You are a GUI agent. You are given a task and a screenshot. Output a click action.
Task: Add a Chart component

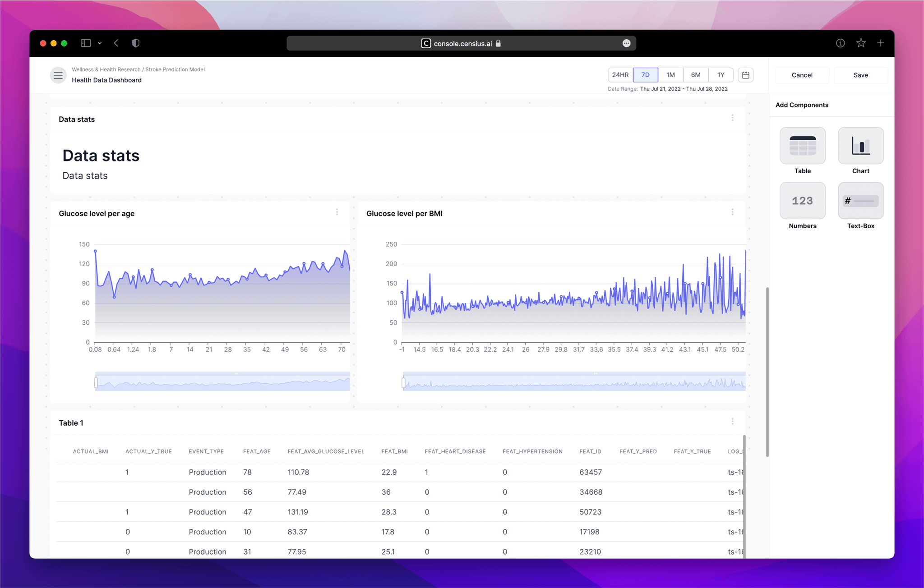coord(861,146)
